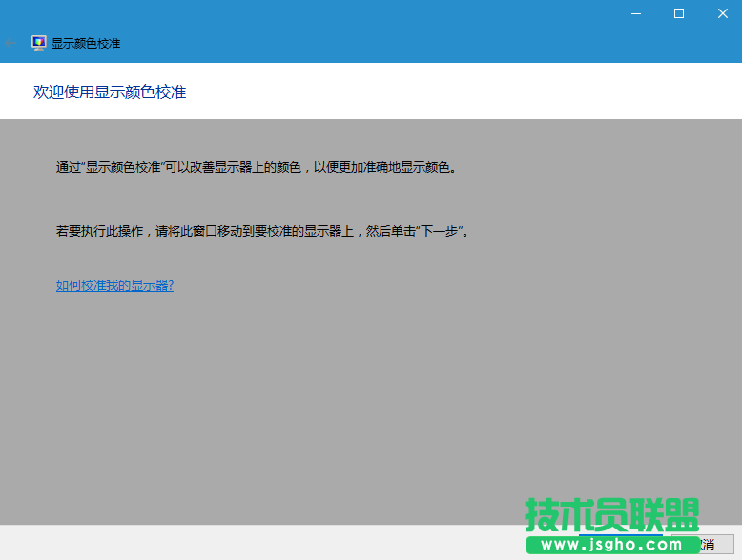Close the 显示颜色校准 window

pos(722,13)
